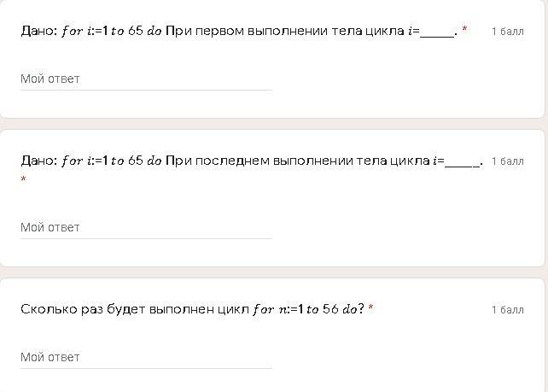Screen dimensions: 548x392
Task: Select the answer field under the 56-loop question
Action: (145, 357)
